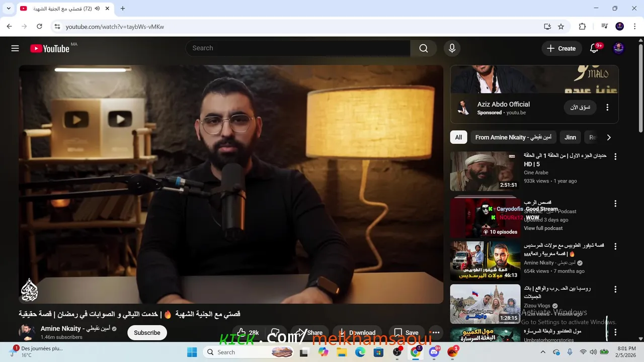This screenshot has width=644, height=362.
Task: Open Microsoft Edge from taskbar
Action: coord(360,352)
